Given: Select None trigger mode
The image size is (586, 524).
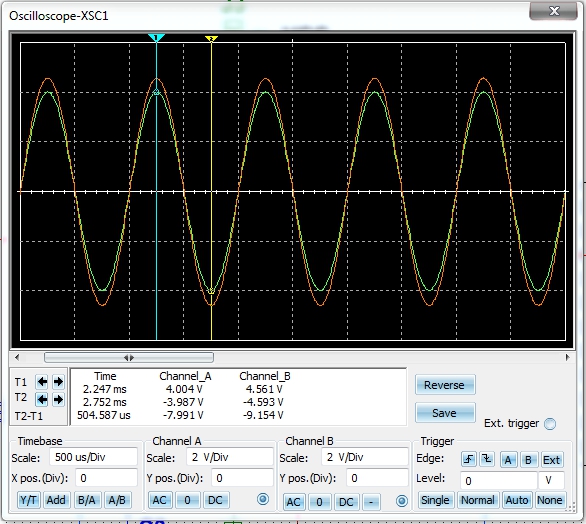Looking at the screenshot, I should (x=549, y=500).
